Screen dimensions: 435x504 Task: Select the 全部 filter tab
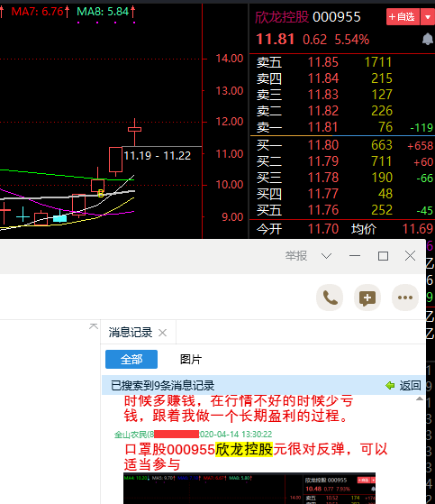coord(131,359)
